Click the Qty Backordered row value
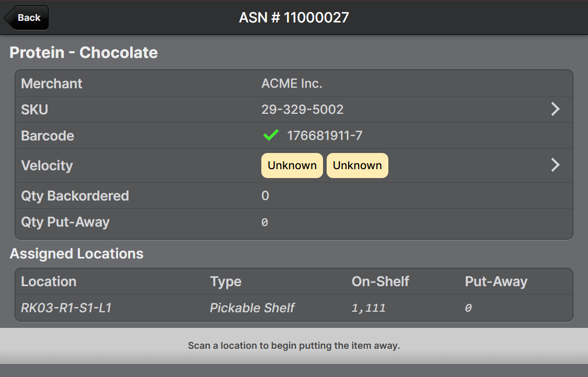 (265, 196)
